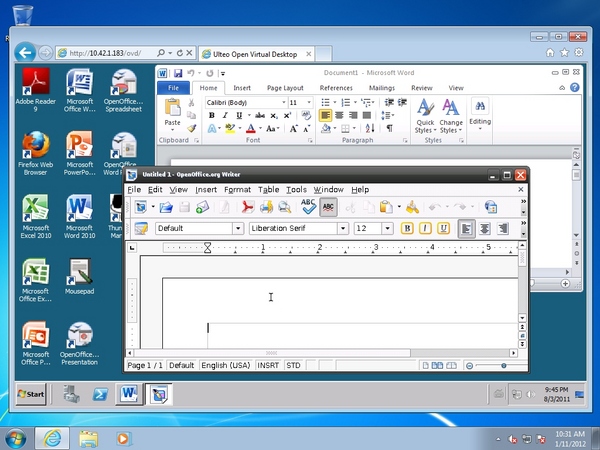Viewport: 600px width, 450px height.
Task: Click Format Painter brush in Word
Action: (x=192, y=129)
